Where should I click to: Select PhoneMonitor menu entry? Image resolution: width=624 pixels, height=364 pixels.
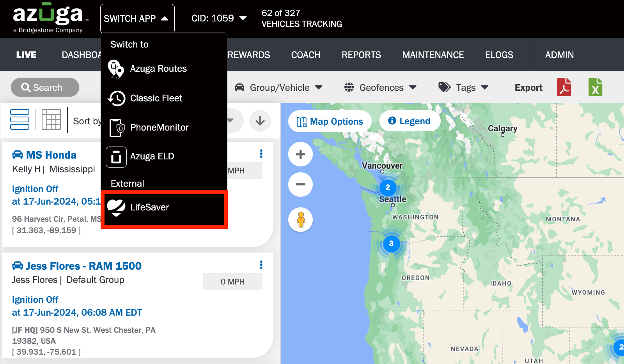pyautogui.click(x=164, y=128)
